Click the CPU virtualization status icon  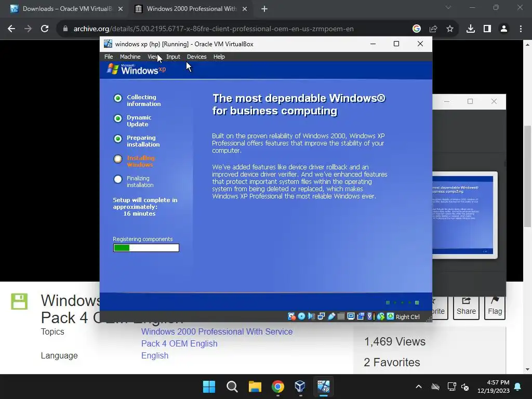(x=370, y=316)
